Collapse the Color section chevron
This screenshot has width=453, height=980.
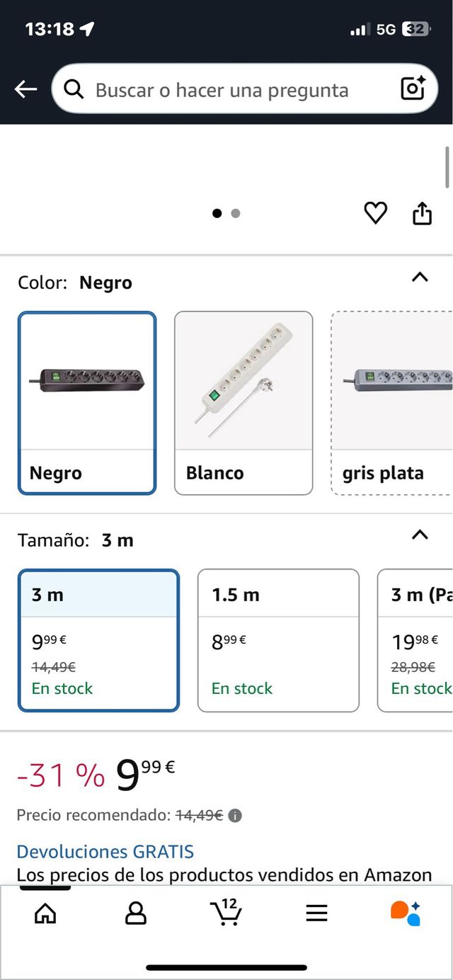click(x=420, y=277)
